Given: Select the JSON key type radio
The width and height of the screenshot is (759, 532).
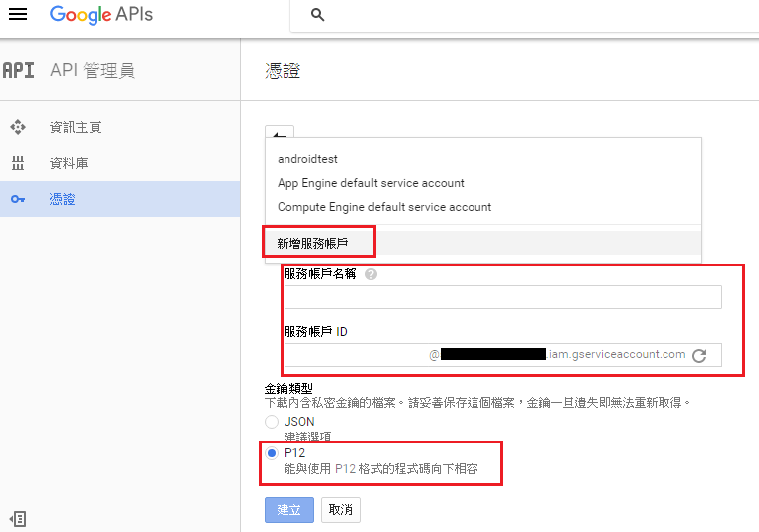Looking at the screenshot, I should coord(272,422).
